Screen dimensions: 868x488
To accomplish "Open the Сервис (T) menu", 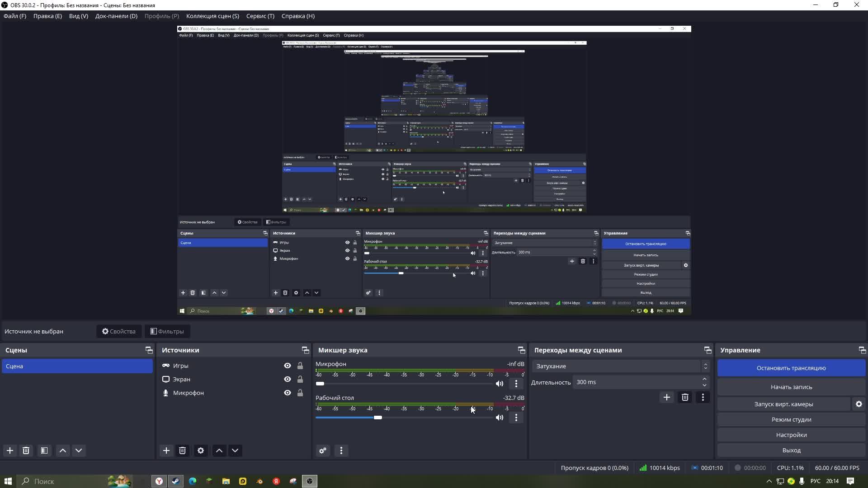I will coord(260,16).
